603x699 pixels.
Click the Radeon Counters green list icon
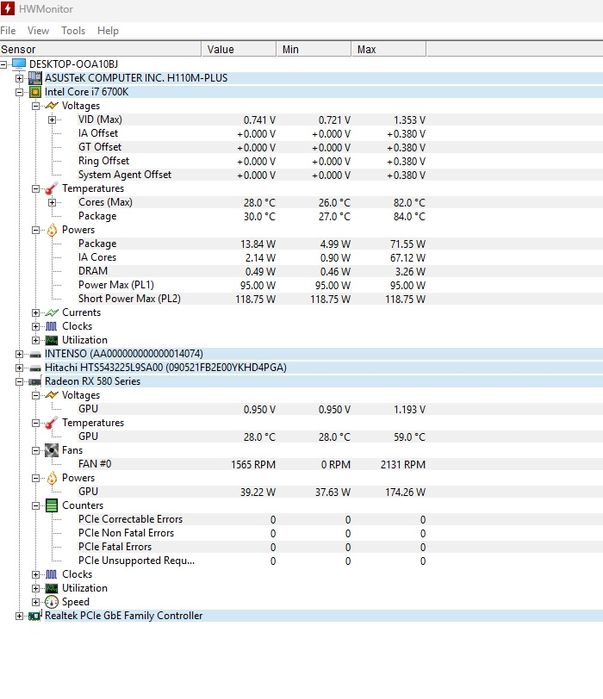tap(52, 506)
